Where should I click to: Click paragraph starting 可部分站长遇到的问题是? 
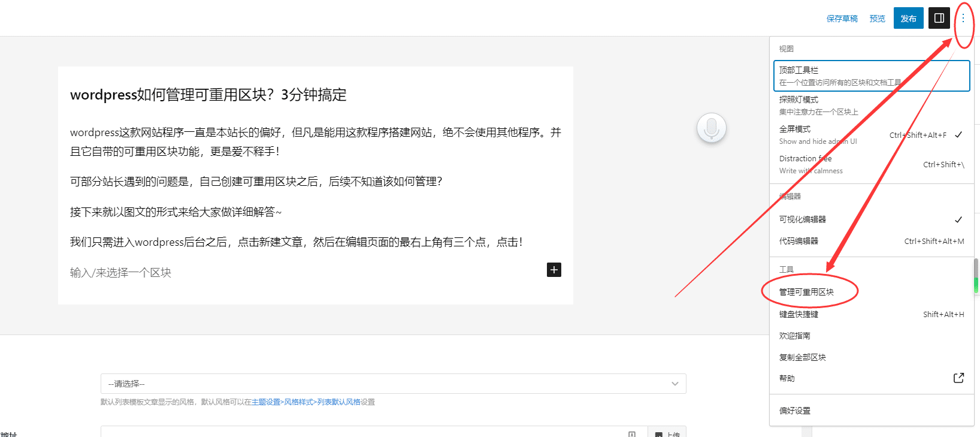[256, 182]
